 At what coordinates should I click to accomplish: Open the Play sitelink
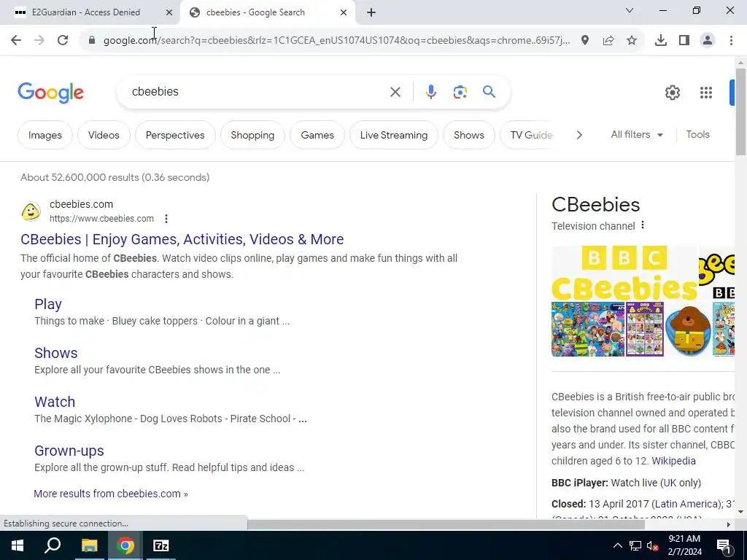pos(48,304)
